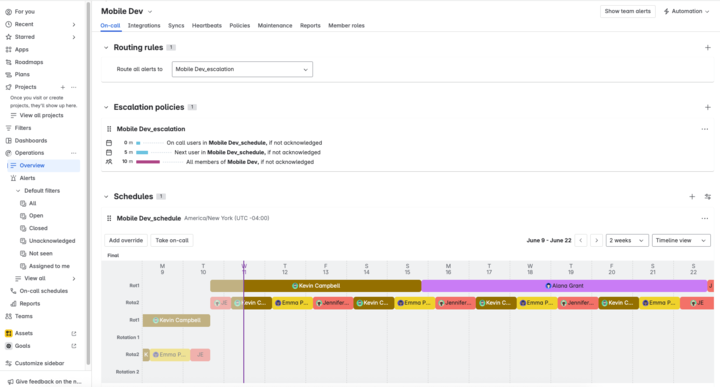Collapse the Escalation policies section
The image size is (720, 387).
[x=106, y=107]
